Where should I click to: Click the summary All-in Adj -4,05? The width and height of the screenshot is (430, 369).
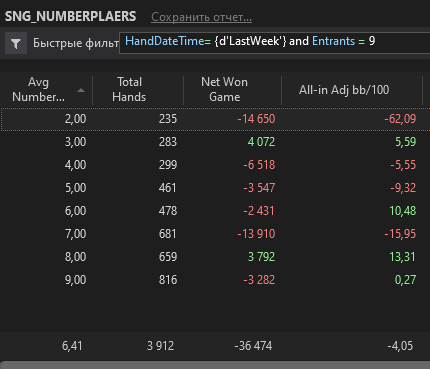(x=400, y=346)
